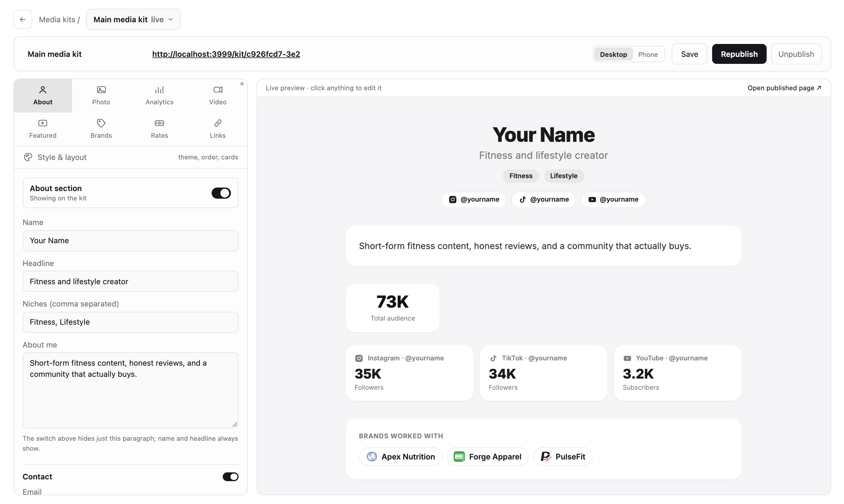This screenshot has width=844, height=504.
Task: Click the Forge Apparel logo icon
Action: [x=459, y=457]
